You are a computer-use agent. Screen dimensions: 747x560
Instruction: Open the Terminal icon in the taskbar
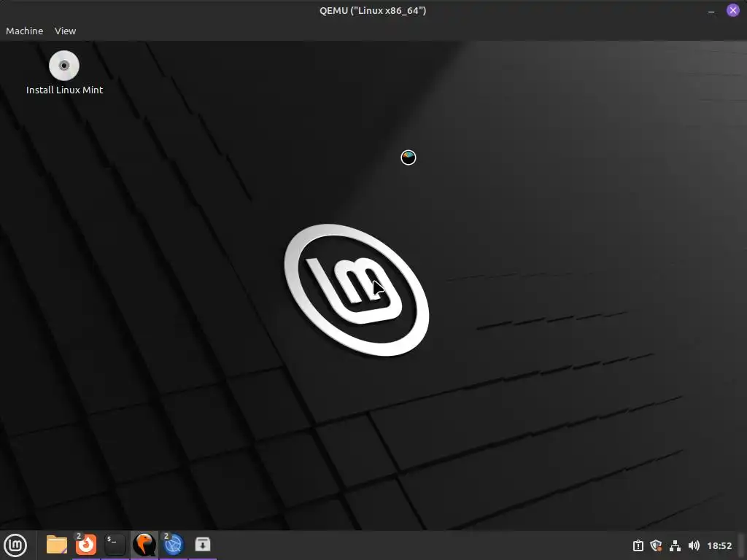click(x=115, y=545)
